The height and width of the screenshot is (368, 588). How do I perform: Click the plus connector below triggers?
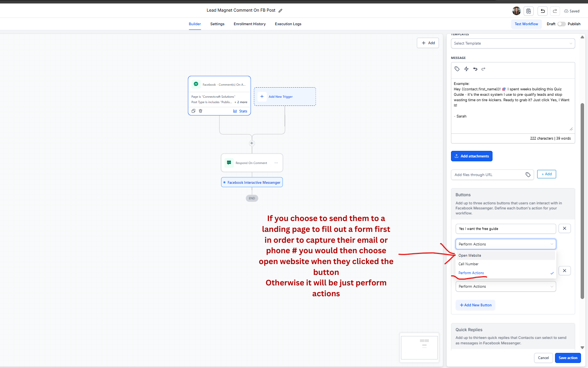click(252, 143)
